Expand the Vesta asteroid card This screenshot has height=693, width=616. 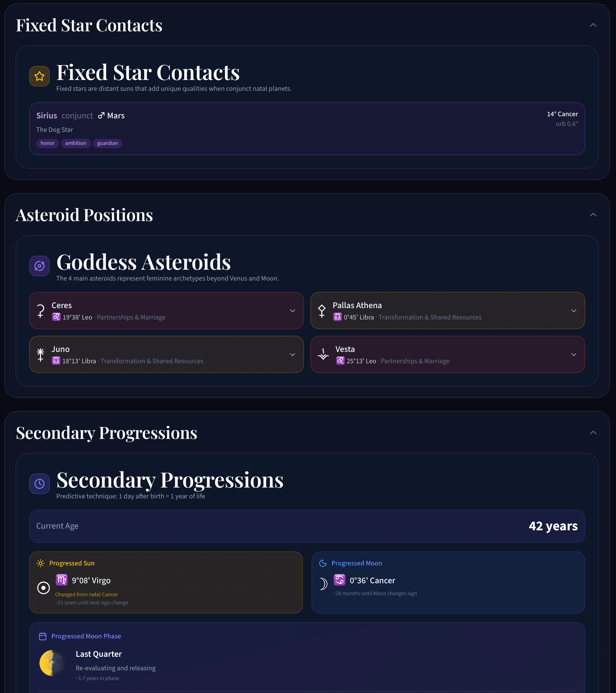coord(574,354)
